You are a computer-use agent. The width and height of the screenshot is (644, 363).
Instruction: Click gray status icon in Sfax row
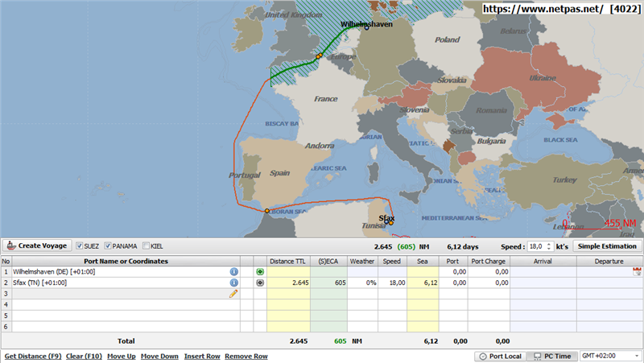pyautogui.click(x=260, y=283)
